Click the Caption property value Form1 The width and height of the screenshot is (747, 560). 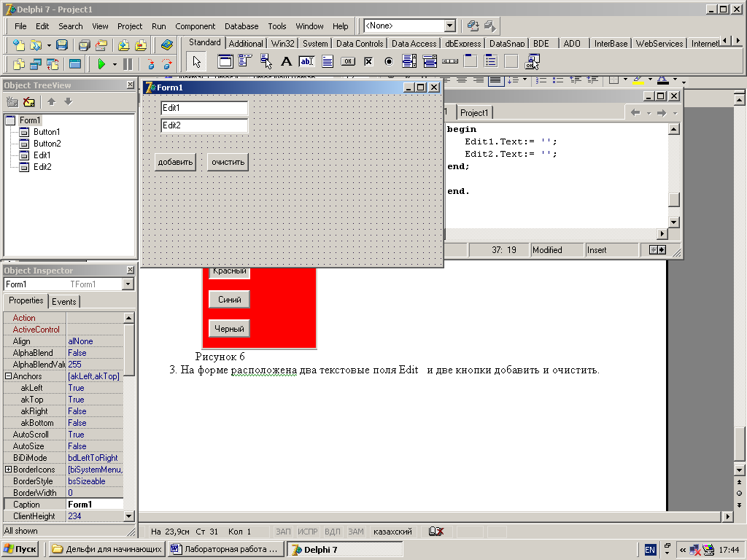click(x=95, y=505)
